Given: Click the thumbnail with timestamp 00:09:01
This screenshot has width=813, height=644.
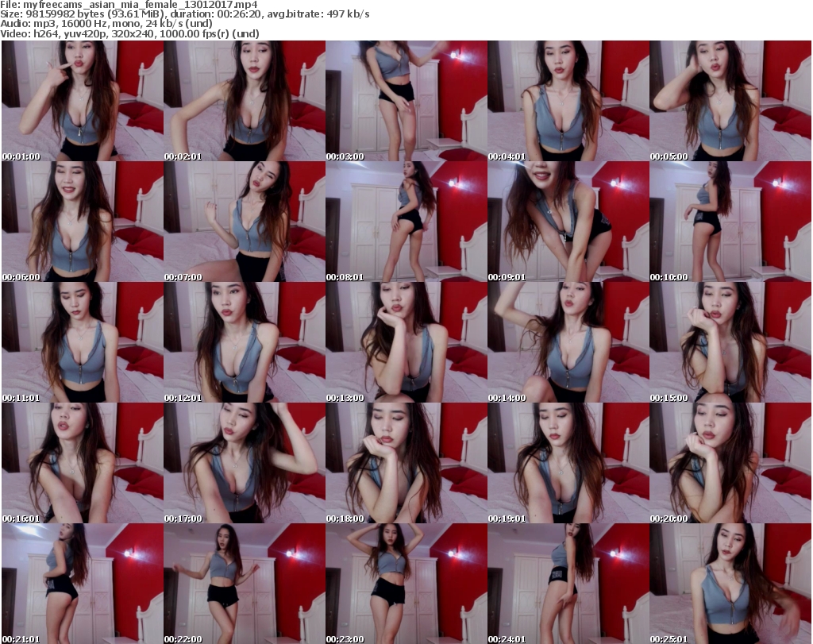Looking at the screenshot, I should 568,222.
